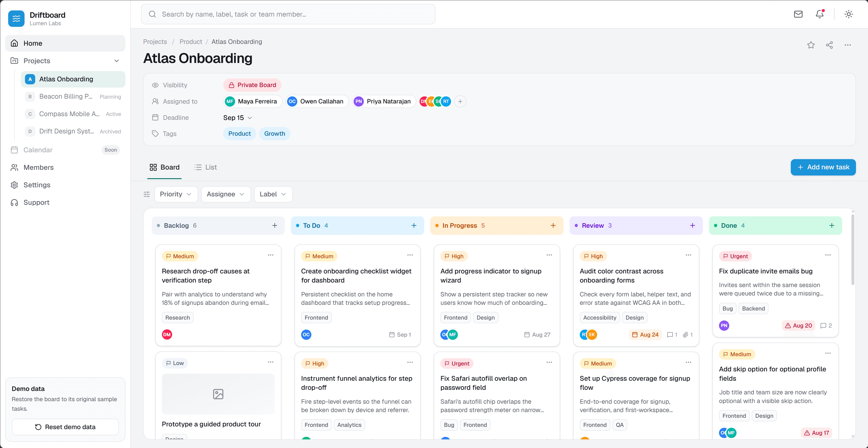Click image placeholder on Prototype tour card
The width and height of the screenshot is (868, 448).
pos(218,394)
